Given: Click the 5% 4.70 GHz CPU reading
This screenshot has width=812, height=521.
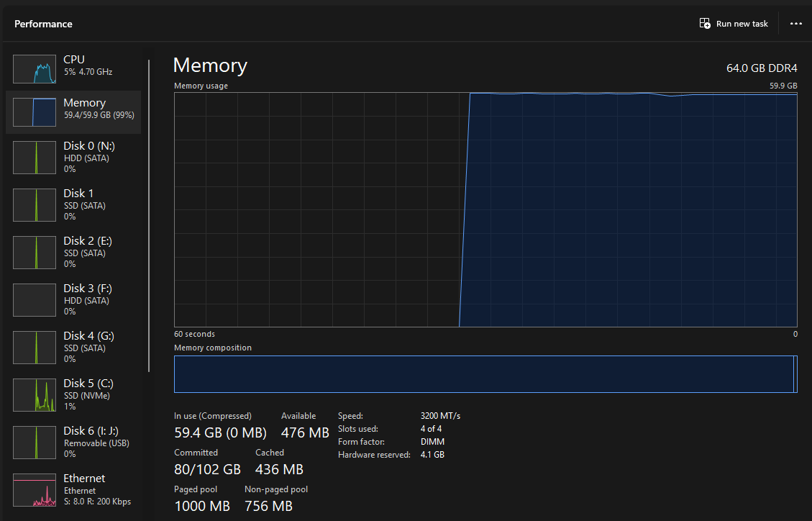Looking at the screenshot, I should [88, 72].
